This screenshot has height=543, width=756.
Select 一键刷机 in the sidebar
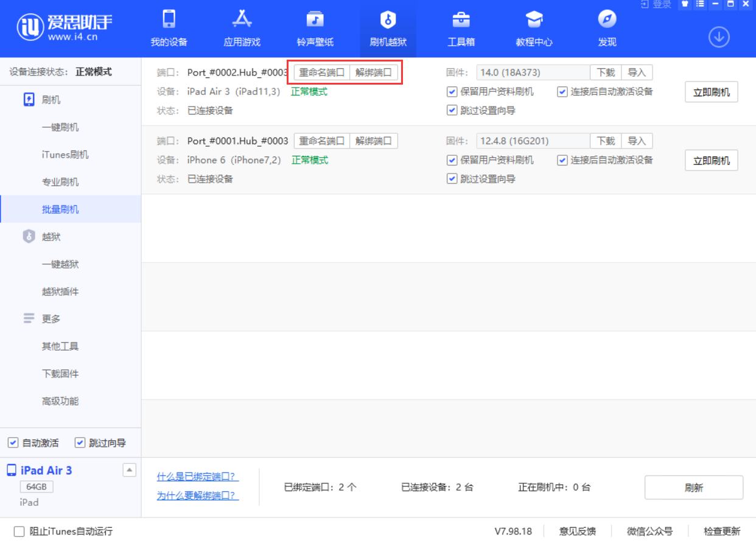60,127
